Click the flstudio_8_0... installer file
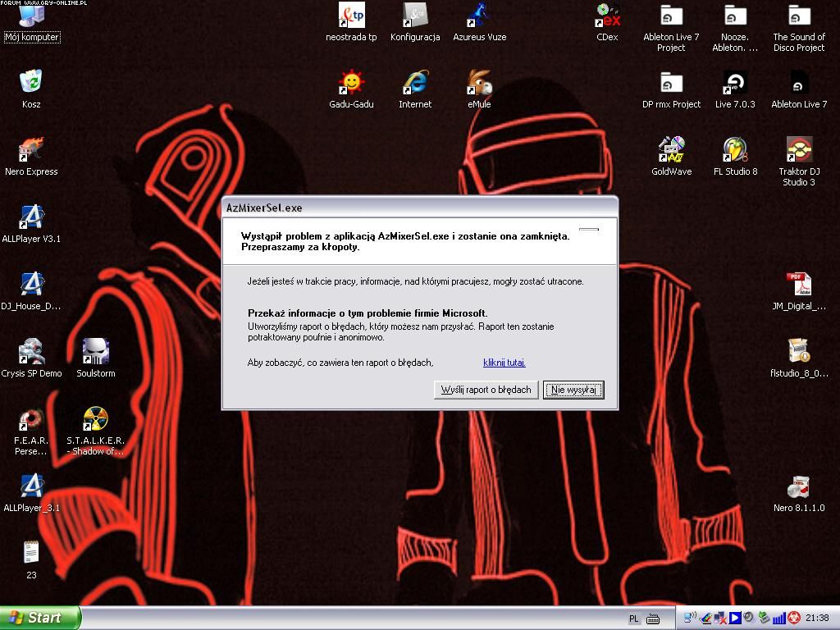This screenshot has height=630, width=840. 799,358
